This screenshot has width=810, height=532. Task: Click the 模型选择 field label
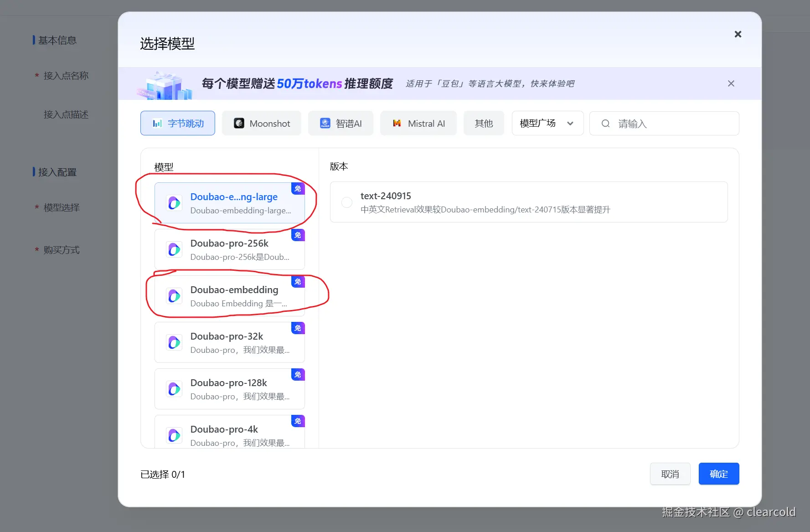tap(62, 208)
